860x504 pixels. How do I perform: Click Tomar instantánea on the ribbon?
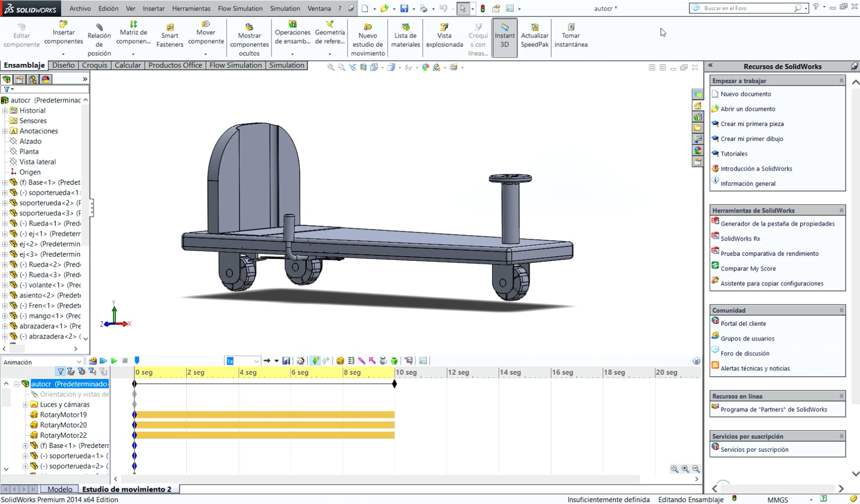pos(571,35)
